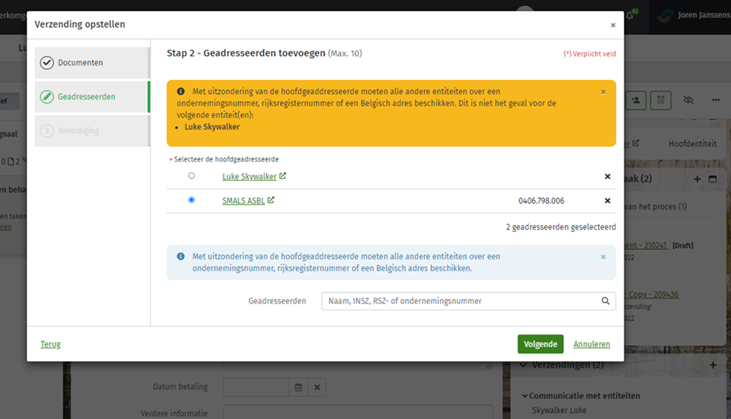Select Skywalker Luke in communication list
Image resolution: width=731 pixels, height=419 pixels.
click(559, 410)
